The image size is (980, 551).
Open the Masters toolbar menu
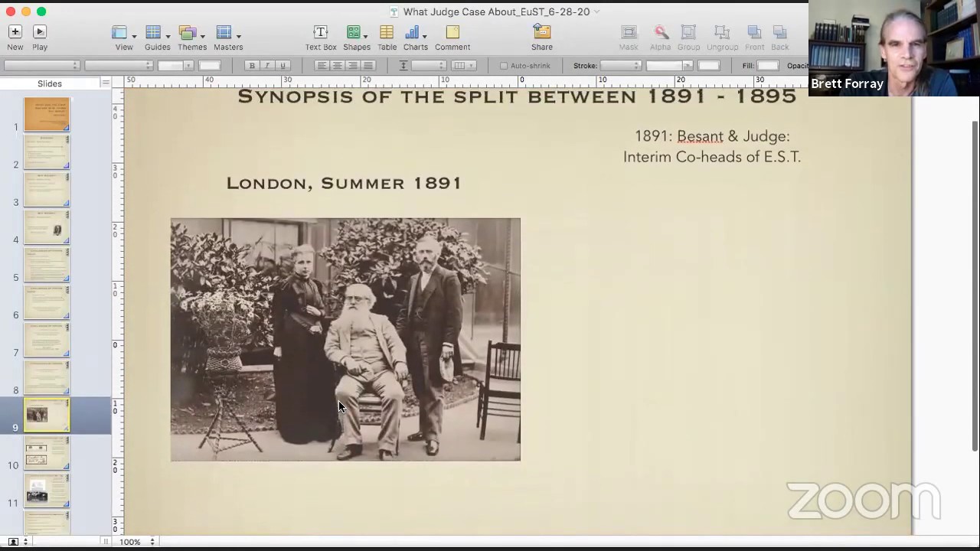coord(228,32)
